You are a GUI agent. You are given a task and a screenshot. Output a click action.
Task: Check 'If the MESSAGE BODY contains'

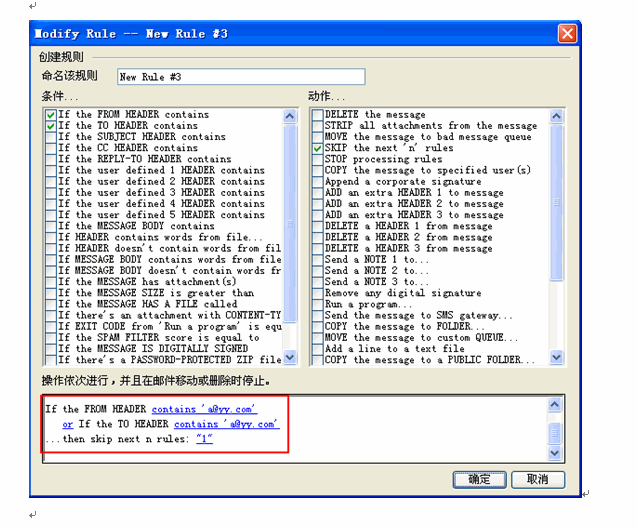(50, 226)
